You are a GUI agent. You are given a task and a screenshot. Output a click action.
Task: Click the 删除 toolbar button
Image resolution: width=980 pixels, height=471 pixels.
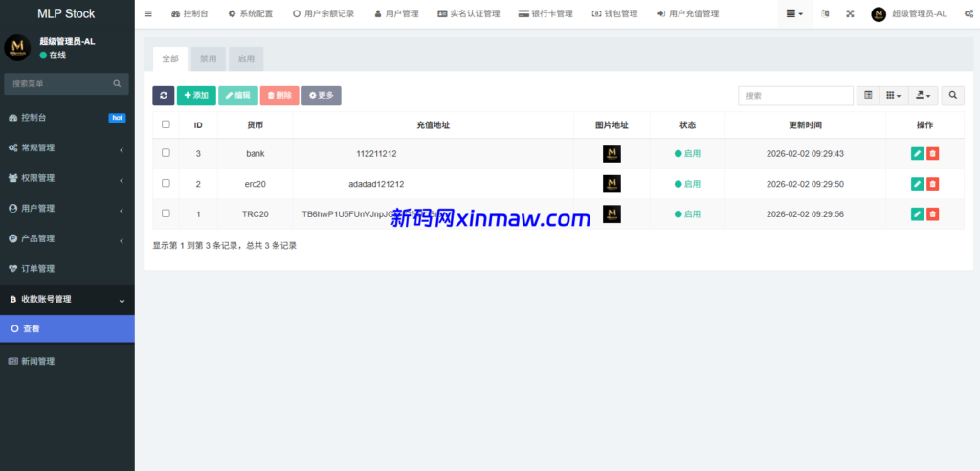pos(279,96)
